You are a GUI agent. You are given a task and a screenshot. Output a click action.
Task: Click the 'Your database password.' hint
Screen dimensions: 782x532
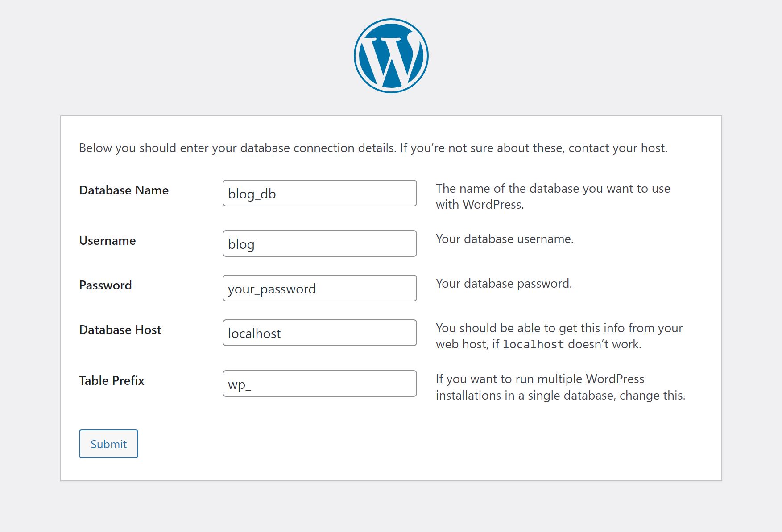504,284
